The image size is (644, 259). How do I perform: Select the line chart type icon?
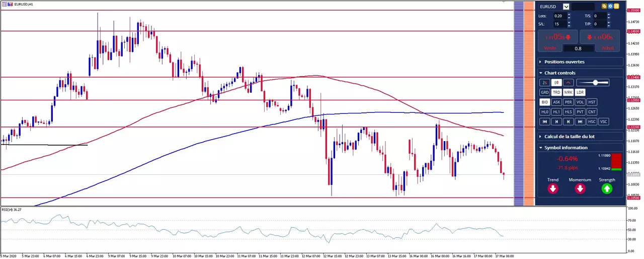(568, 83)
